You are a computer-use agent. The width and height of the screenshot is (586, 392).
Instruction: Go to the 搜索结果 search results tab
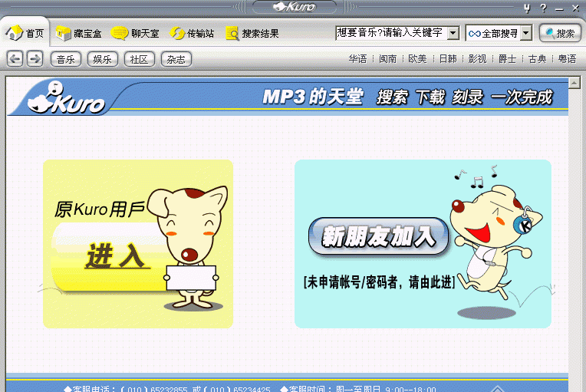252,34
